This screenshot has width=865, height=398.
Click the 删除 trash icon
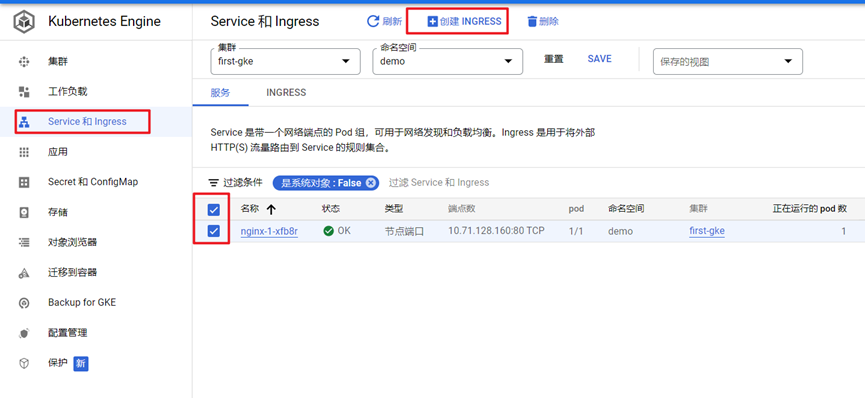[x=532, y=22]
